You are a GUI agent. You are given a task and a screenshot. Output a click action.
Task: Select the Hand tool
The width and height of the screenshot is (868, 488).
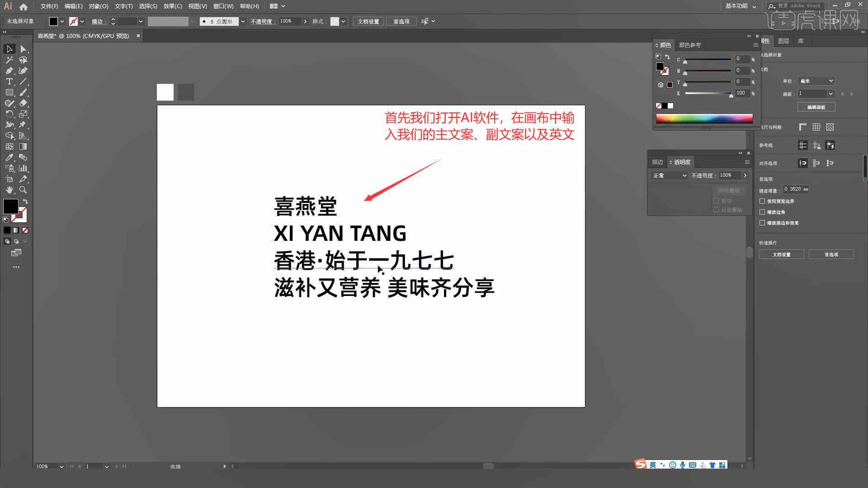tap(9, 190)
